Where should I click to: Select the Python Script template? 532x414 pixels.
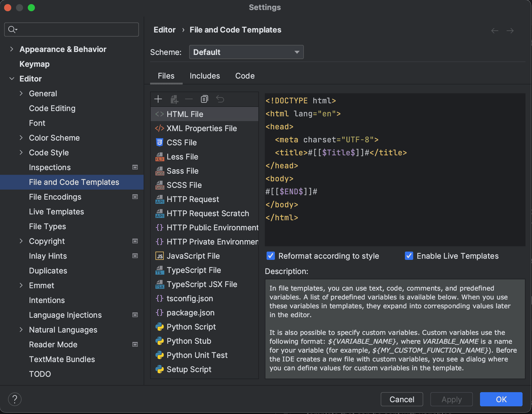click(191, 327)
